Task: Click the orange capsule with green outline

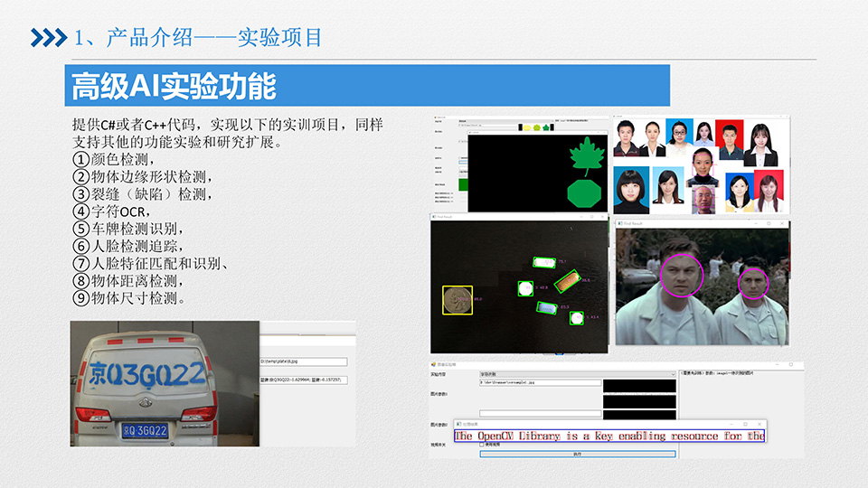Action: pos(566,283)
